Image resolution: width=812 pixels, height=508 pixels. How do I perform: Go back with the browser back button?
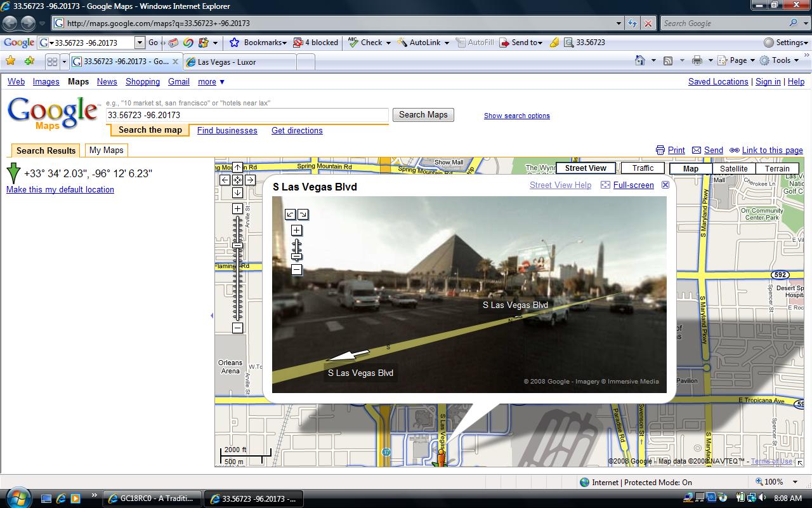pyautogui.click(x=10, y=23)
